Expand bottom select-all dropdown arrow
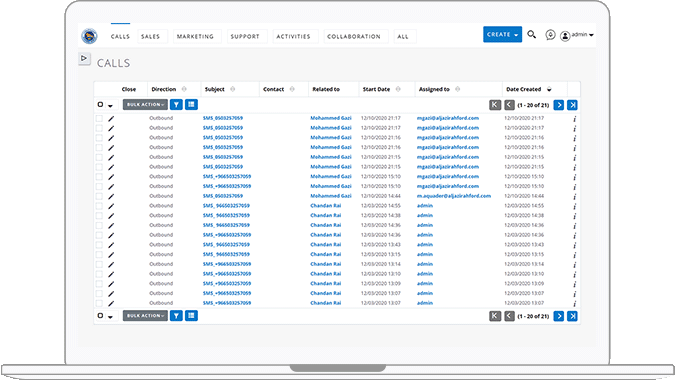The image size is (675, 380). click(111, 317)
